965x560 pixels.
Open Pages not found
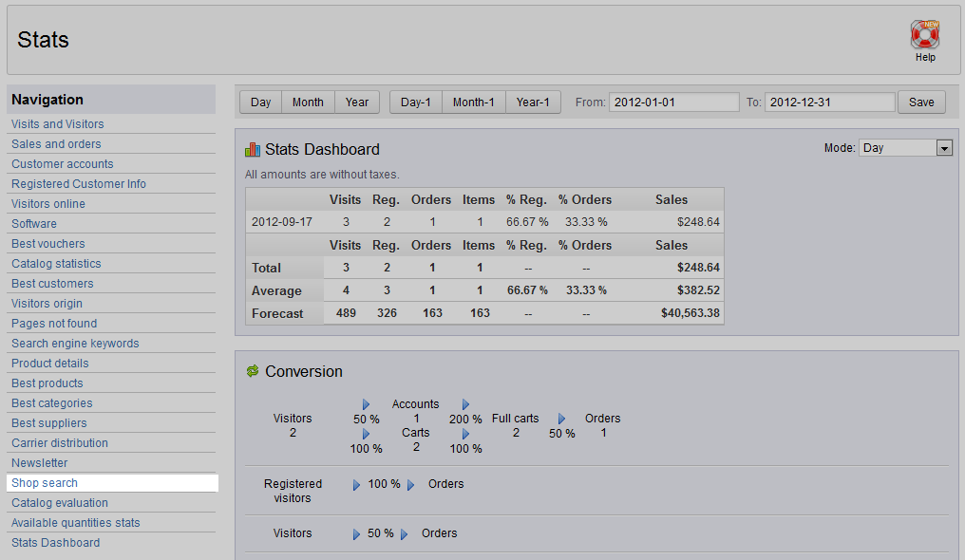54,324
